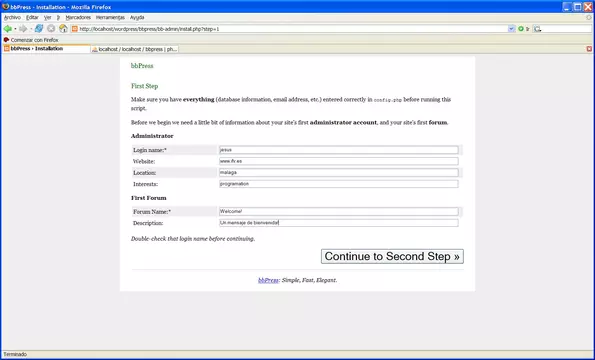This screenshot has width=595, height=360.
Task: Click Continue to Second Step button
Action: [x=392, y=256]
